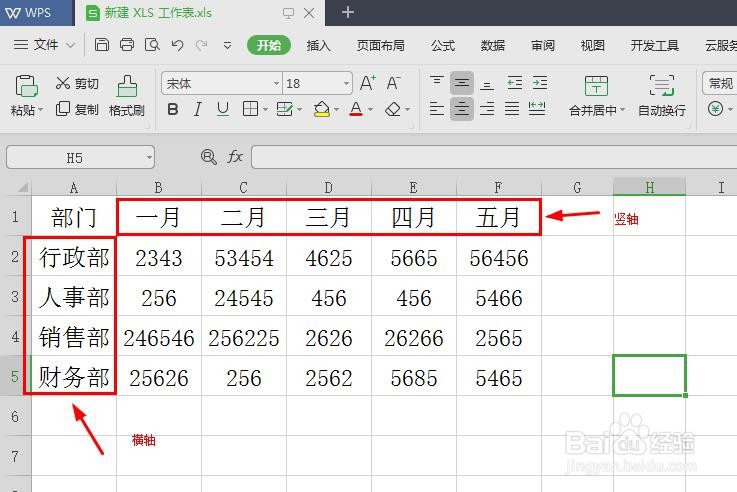This screenshot has height=492, width=737.
Task: Select column B header
Action: (159, 187)
